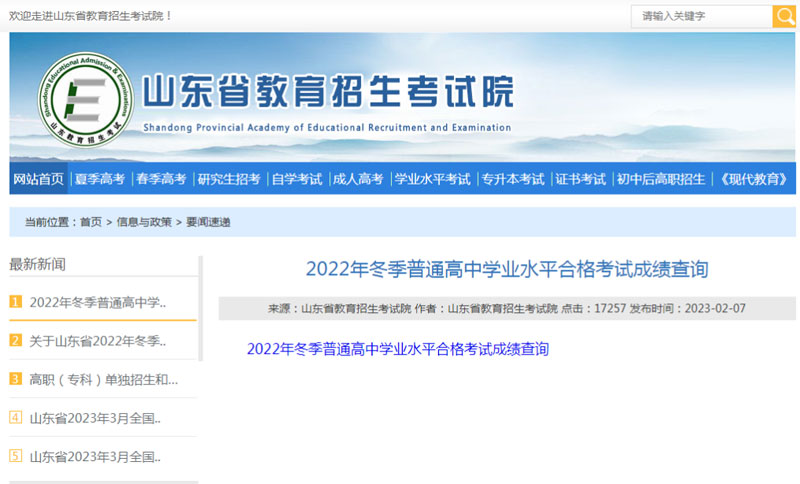Open the 《现代教育》 navigation item
800x484 pixels.
[754, 179]
